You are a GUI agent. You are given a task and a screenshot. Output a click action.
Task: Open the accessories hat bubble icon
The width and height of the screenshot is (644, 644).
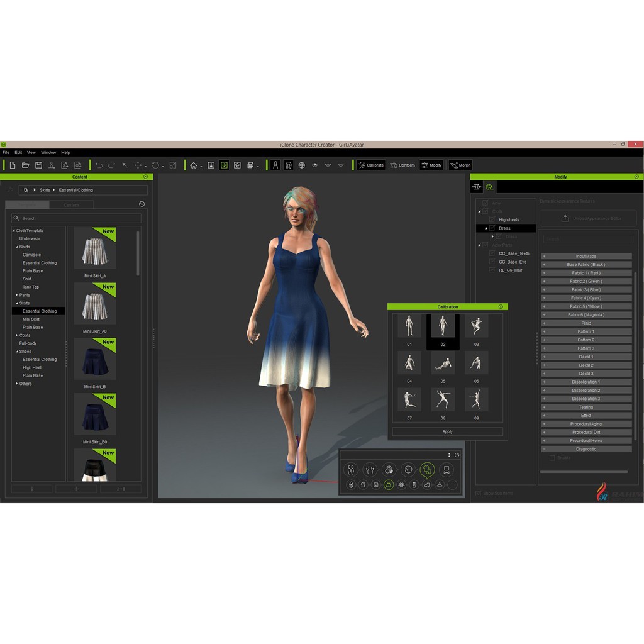coord(447,469)
